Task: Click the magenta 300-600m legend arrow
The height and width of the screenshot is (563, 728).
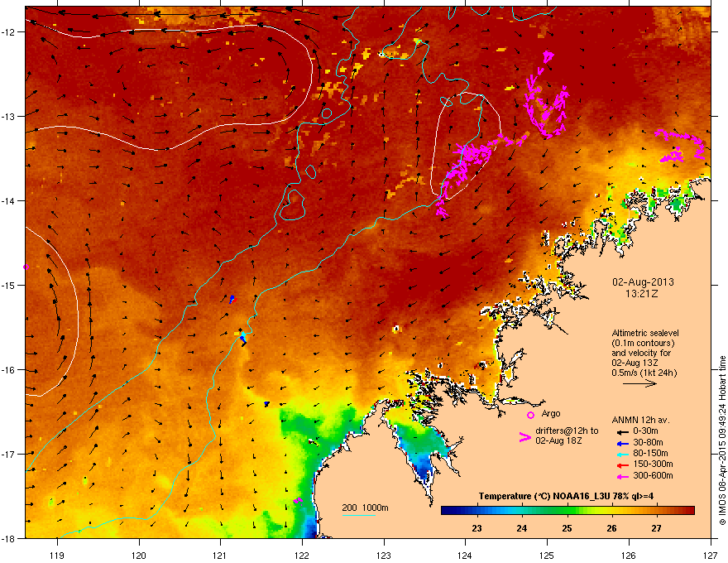Action: pyautogui.click(x=621, y=476)
